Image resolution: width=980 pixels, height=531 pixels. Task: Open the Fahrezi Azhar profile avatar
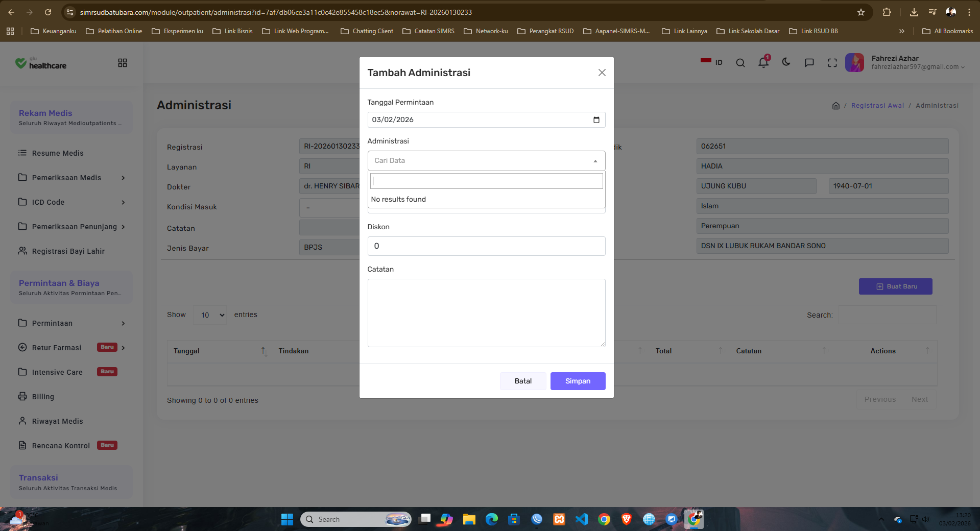(x=854, y=62)
